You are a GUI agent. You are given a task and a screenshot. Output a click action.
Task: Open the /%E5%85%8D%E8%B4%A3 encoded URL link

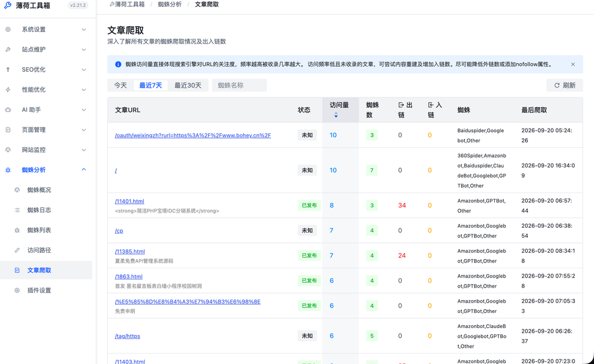pyautogui.click(x=187, y=302)
